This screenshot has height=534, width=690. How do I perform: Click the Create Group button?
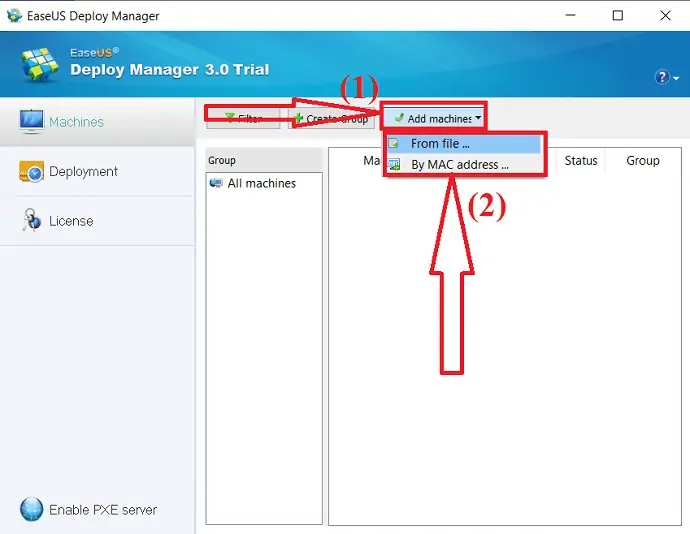point(331,118)
